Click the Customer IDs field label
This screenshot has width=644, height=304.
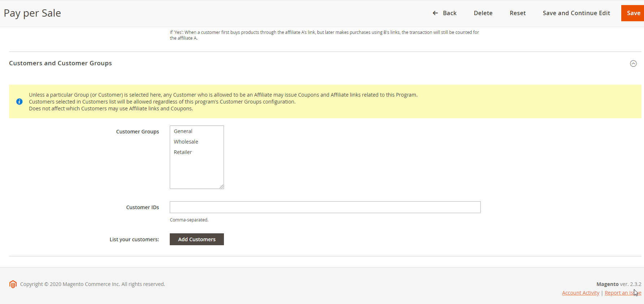(x=143, y=207)
